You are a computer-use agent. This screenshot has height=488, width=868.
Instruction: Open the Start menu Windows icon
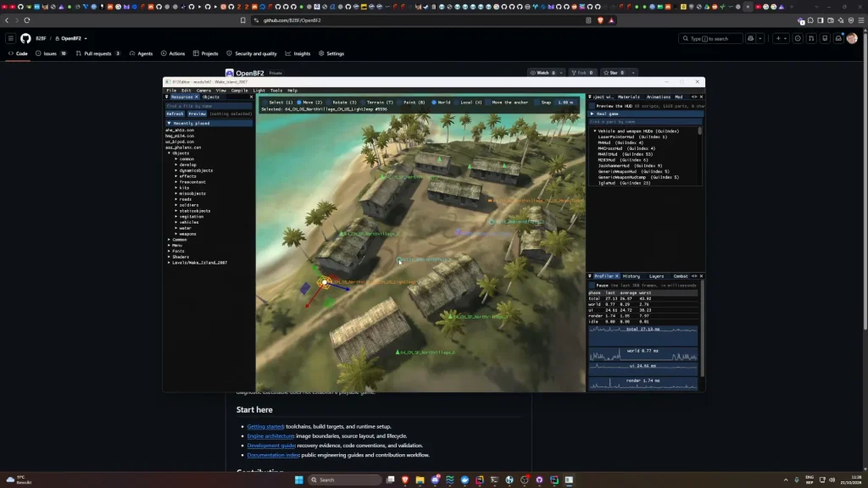[x=299, y=480]
